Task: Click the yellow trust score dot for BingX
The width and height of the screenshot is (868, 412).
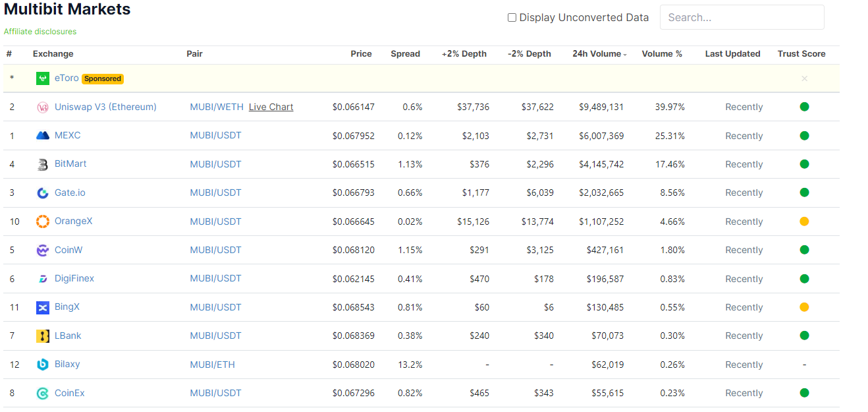Action: tap(804, 307)
